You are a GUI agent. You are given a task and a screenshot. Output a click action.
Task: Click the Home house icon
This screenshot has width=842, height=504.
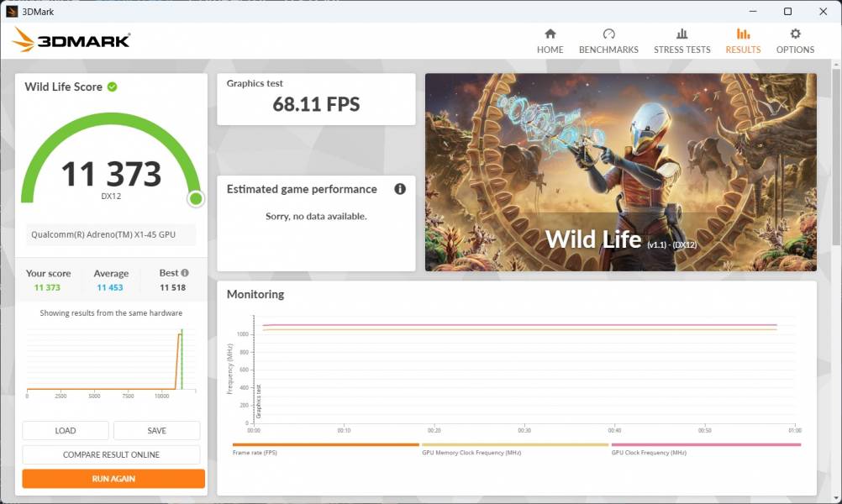(550, 34)
